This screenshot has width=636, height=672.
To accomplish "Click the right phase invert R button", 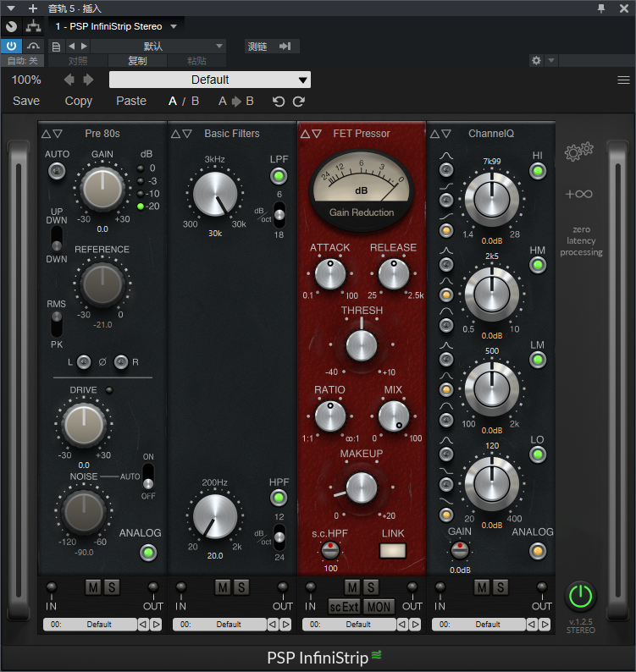I will point(121,362).
